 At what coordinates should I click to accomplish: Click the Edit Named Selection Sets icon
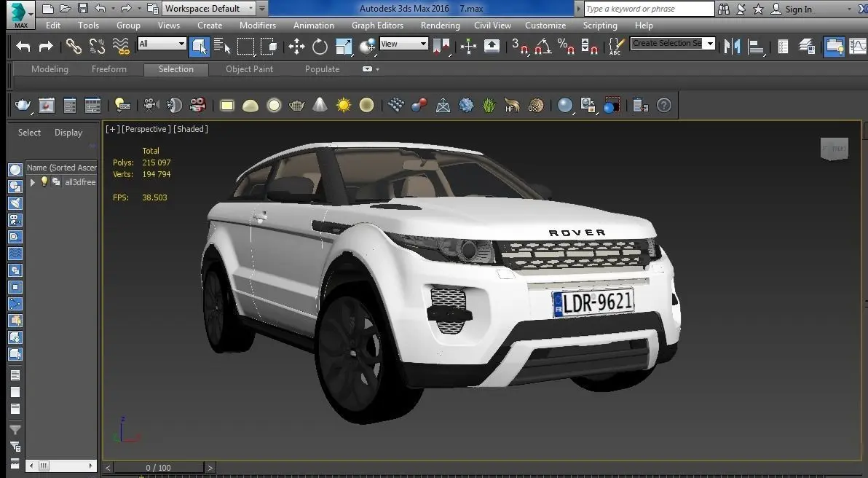pyautogui.click(x=615, y=47)
